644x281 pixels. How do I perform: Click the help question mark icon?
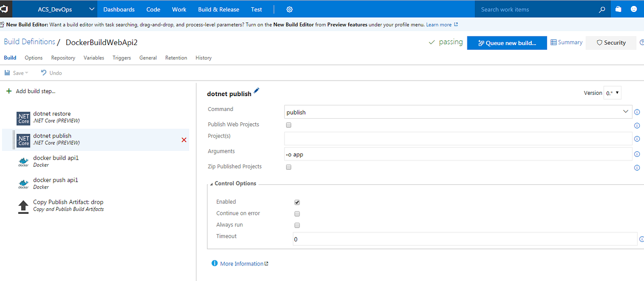click(x=642, y=42)
